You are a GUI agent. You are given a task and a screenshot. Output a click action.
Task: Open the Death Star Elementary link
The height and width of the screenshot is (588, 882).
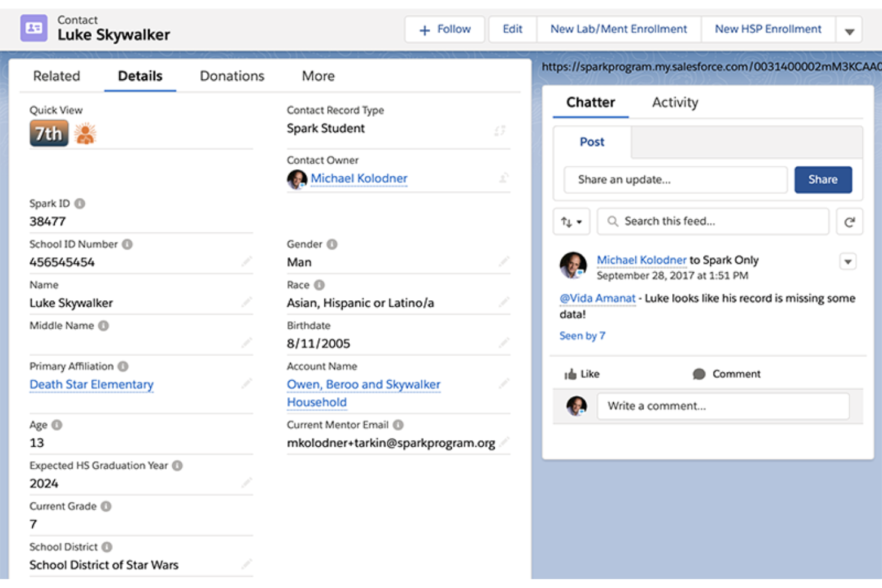click(x=91, y=384)
